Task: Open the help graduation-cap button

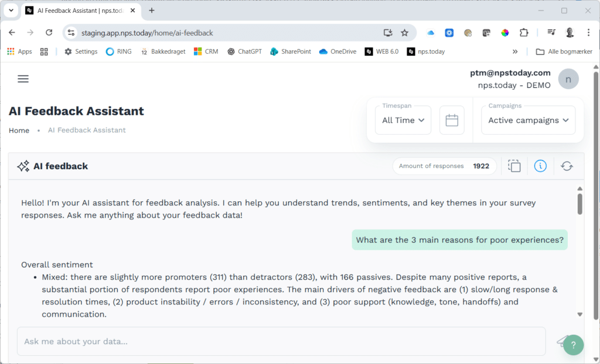Action: point(572,345)
